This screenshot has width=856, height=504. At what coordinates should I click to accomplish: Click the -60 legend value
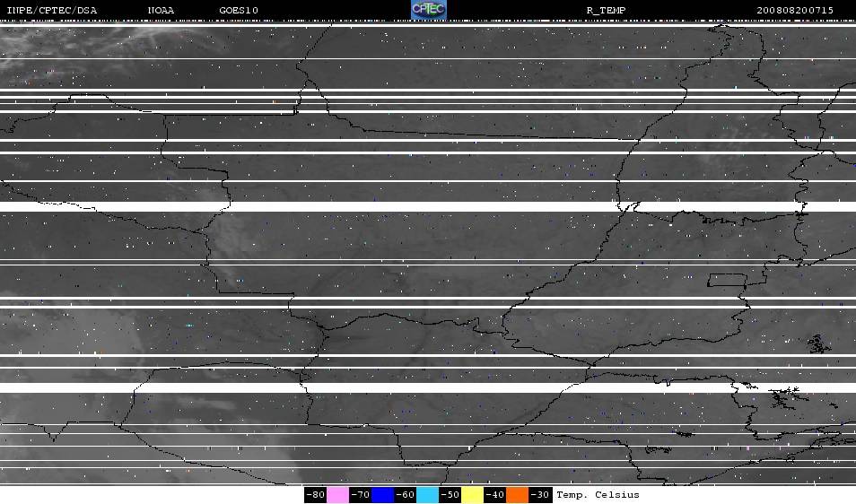pos(405,495)
